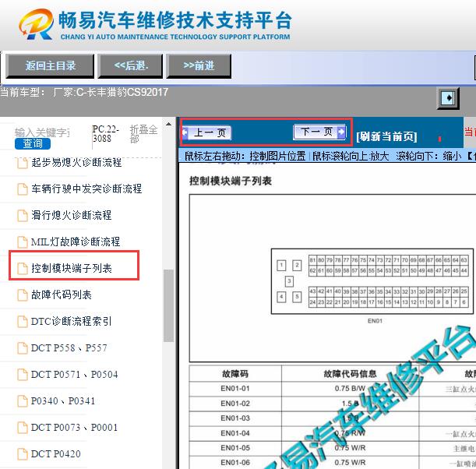Click the EN01 connector label
Screen dimensions: 476x469
pos(375,321)
